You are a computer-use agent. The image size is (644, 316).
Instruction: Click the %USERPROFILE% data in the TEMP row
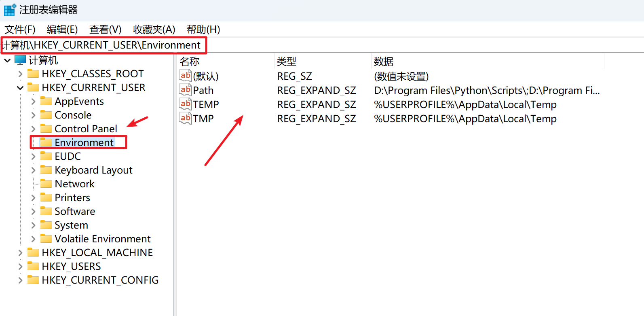[465, 104]
